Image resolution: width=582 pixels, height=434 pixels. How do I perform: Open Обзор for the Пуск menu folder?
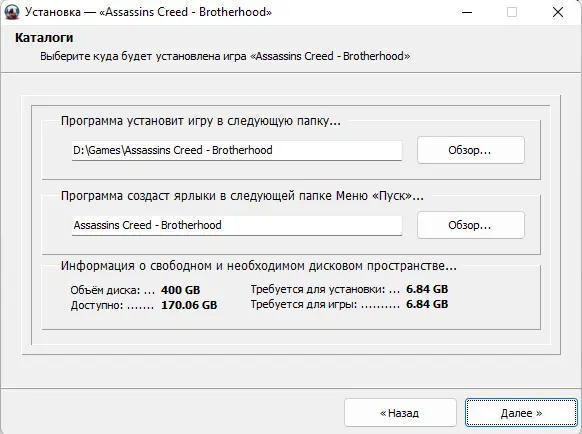click(x=471, y=225)
